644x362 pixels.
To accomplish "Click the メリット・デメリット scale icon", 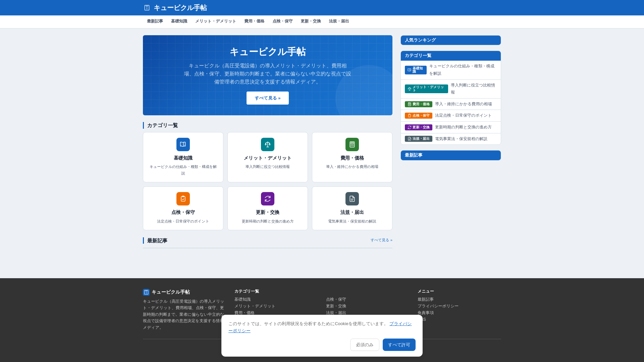I will coord(268,144).
